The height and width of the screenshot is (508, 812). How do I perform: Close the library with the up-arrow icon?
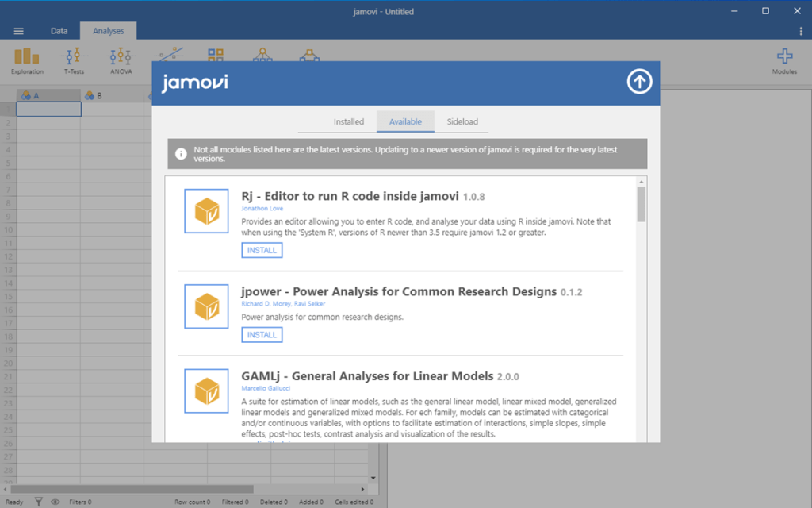click(x=639, y=82)
